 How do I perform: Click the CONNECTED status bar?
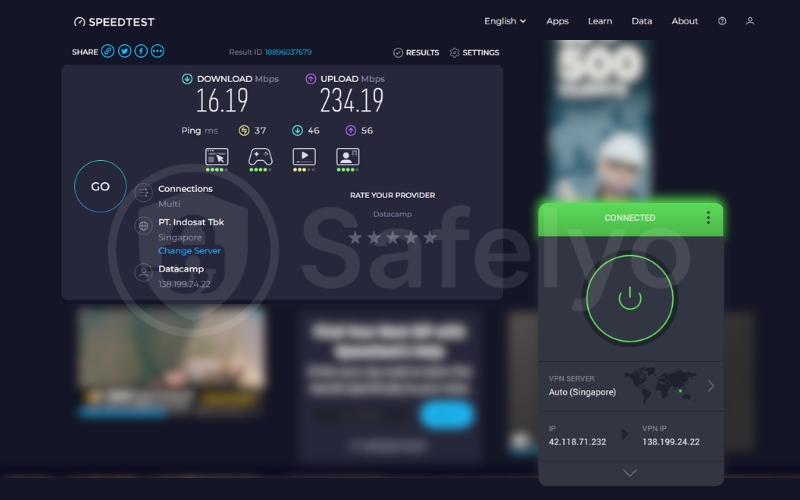631,218
